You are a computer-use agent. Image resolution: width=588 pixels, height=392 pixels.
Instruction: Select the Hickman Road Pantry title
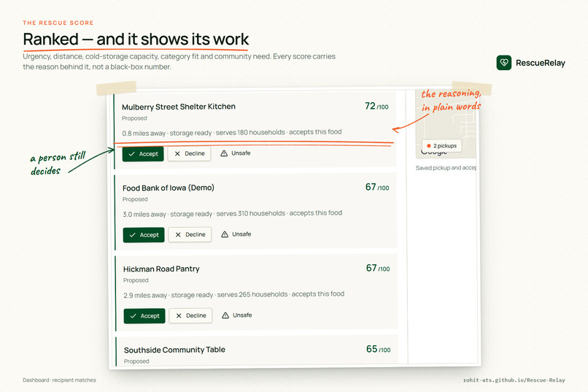(161, 269)
